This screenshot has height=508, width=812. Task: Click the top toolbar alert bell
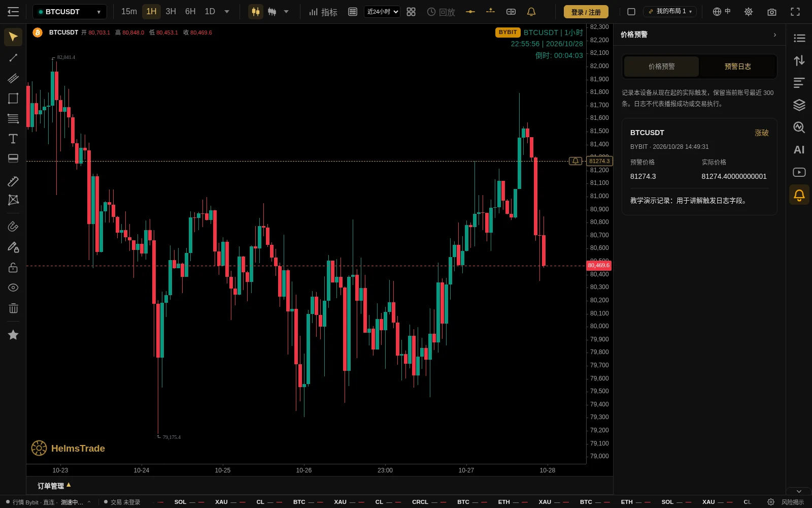click(x=531, y=12)
